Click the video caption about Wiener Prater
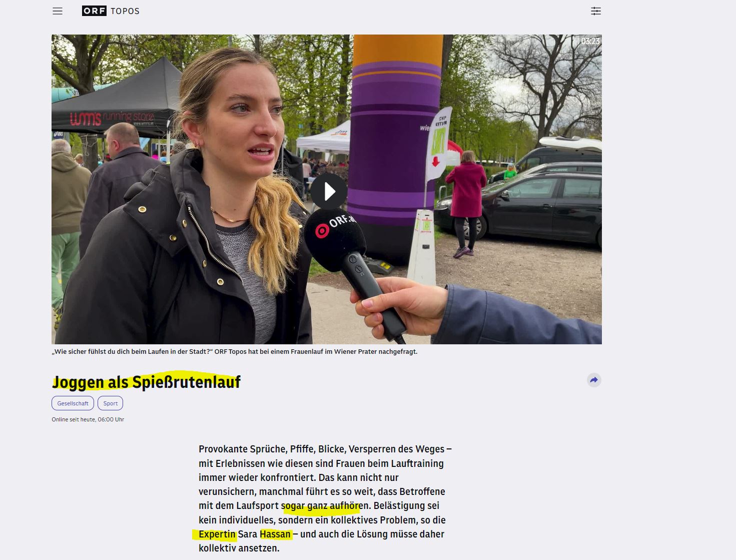Viewport: 736px width, 560px height. click(x=234, y=352)
